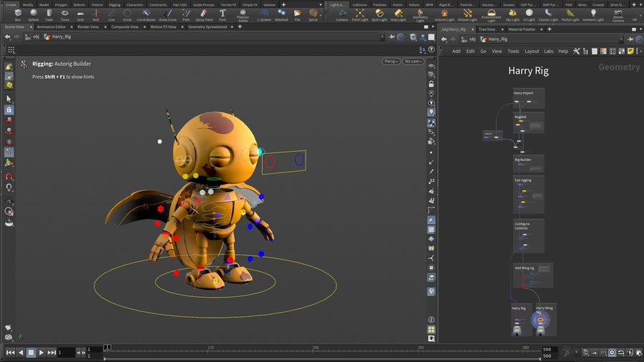Create a Curve Bezier from the shelf
The image size is (644, 362).
click(x=146, y=14)
